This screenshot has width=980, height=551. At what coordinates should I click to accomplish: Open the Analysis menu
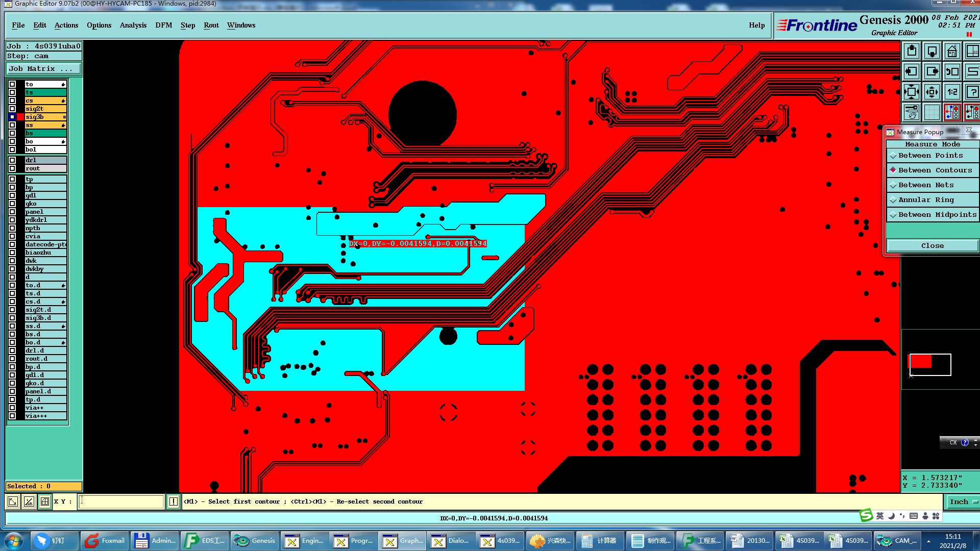click(133, 26)
